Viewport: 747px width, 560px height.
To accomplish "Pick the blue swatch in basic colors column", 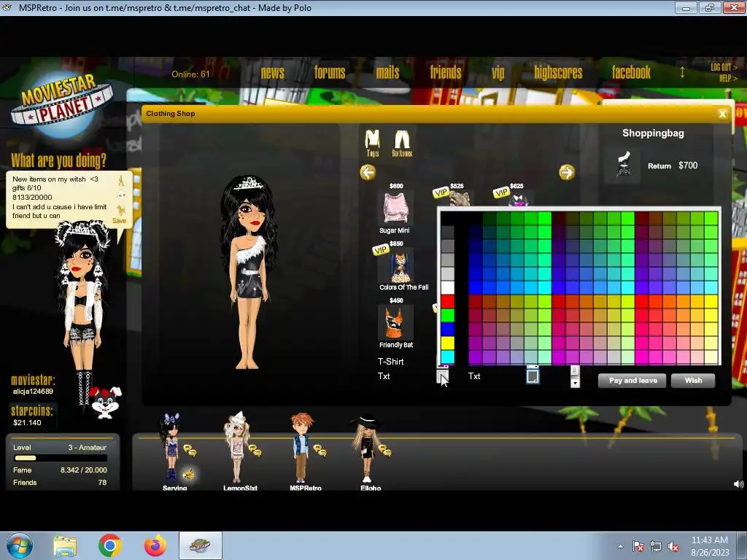I will 447,329.
